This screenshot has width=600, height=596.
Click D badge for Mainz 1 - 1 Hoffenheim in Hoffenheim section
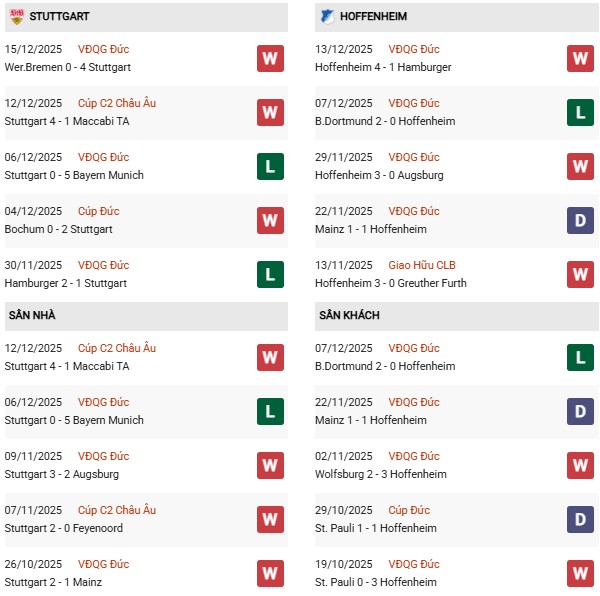click(x=581, y=220)
